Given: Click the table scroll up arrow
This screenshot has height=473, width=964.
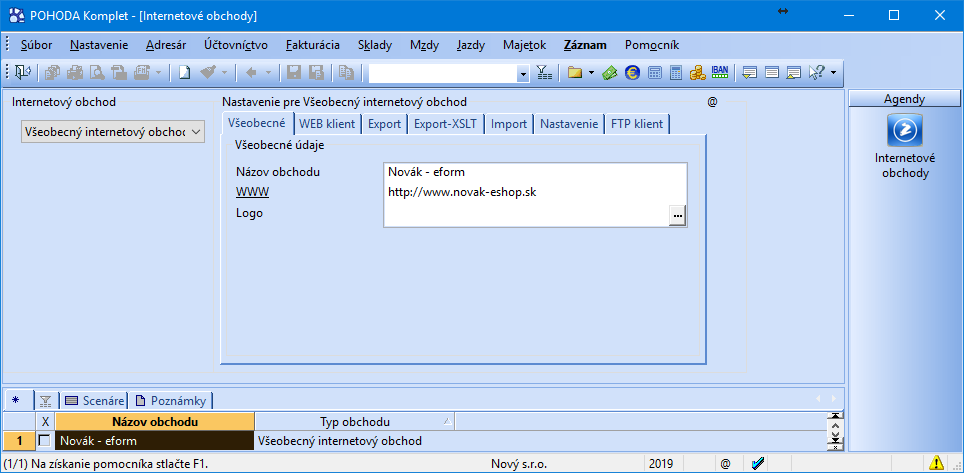Looking at the screenshot, I should (834, 425).
